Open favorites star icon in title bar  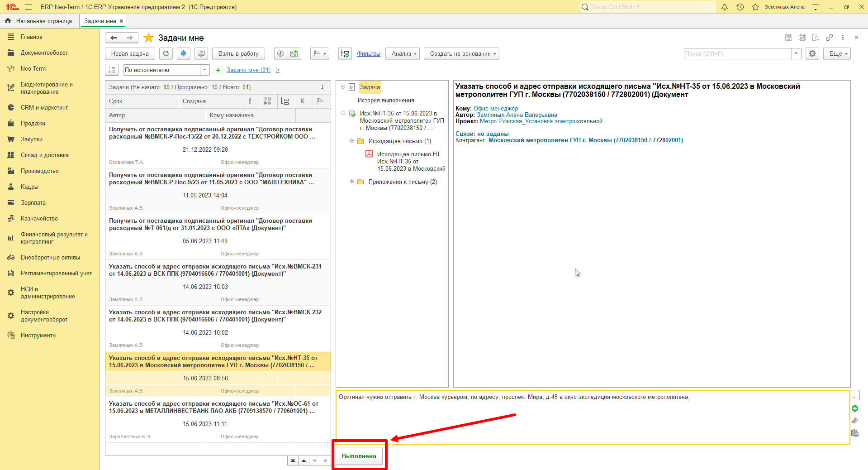coord(755,7)
